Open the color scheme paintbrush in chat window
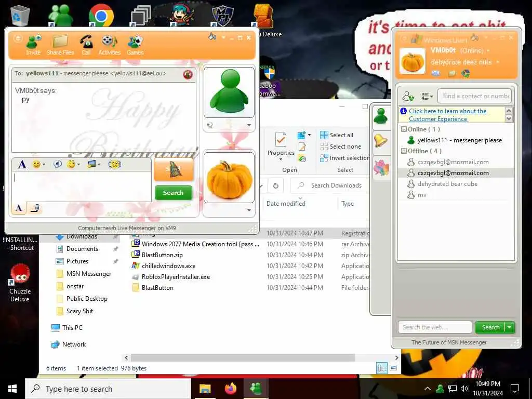This screenshot has height=399, width=532. click(212, 36)
